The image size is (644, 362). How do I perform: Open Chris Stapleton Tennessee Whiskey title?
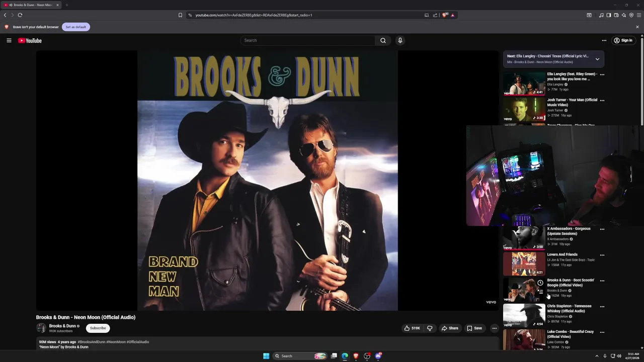pyautogui.click(x=569, y=308)
